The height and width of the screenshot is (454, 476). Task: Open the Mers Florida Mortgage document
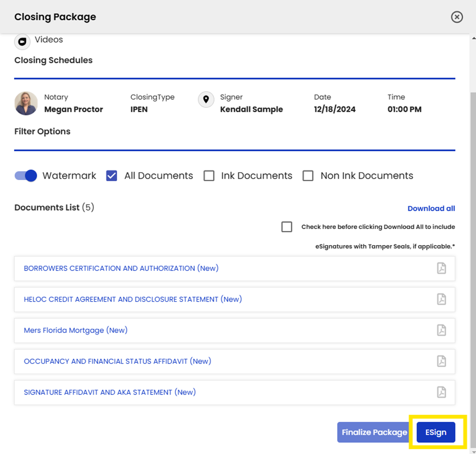pyautogui.click(x=76, y=330)
